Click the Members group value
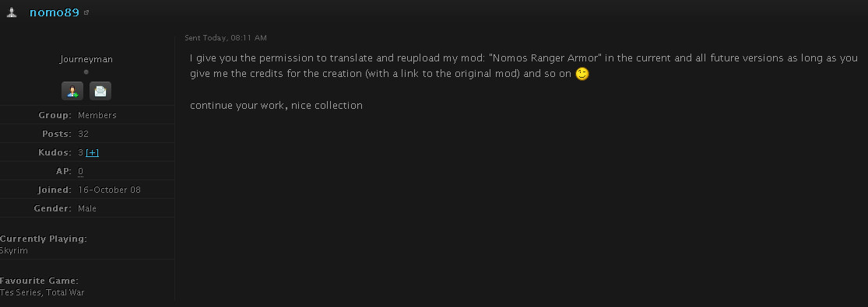The image size is (868, 307). (97, 115)
